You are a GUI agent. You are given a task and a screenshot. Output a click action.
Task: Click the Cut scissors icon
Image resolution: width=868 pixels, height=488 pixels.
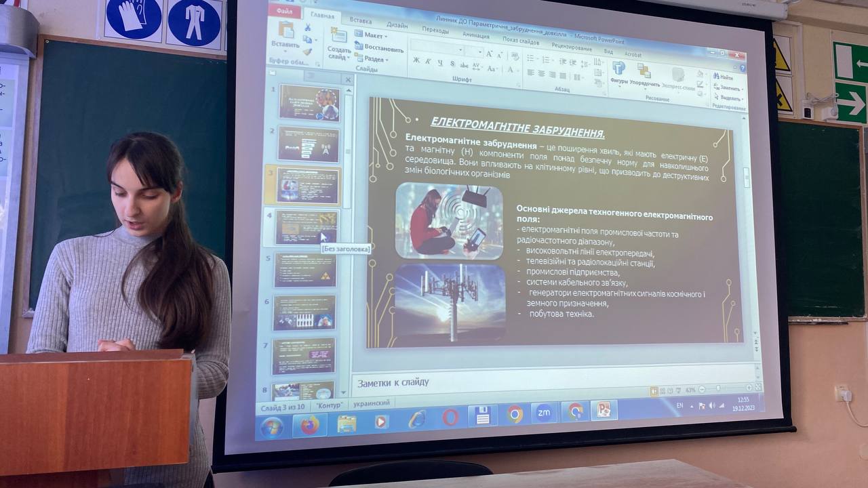(x=308, y=28)
